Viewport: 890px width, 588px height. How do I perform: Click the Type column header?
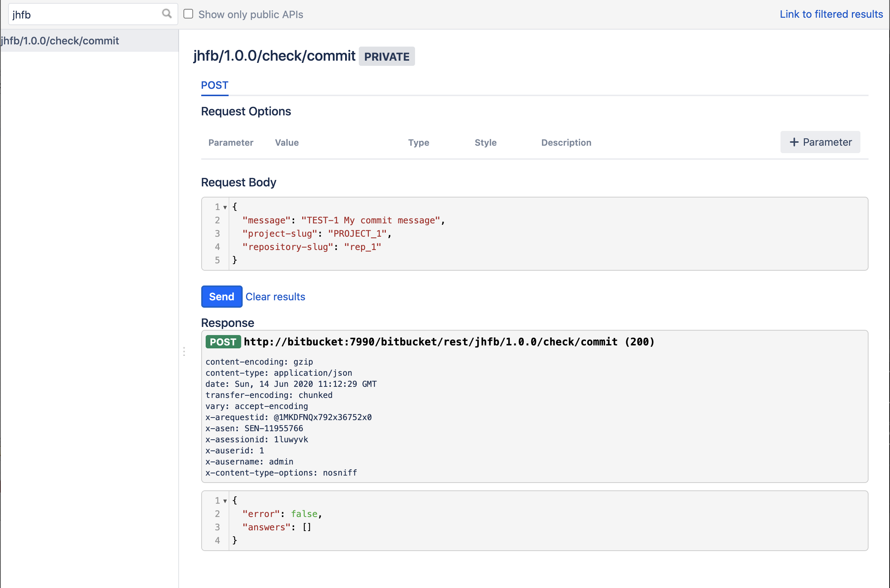click(419, 142)
